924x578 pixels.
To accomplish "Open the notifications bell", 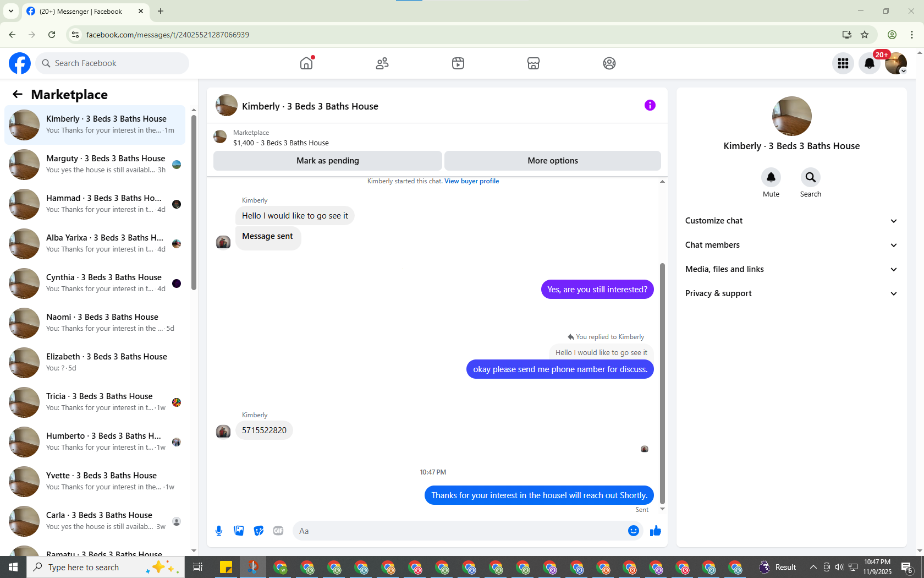I will point(870,63).
